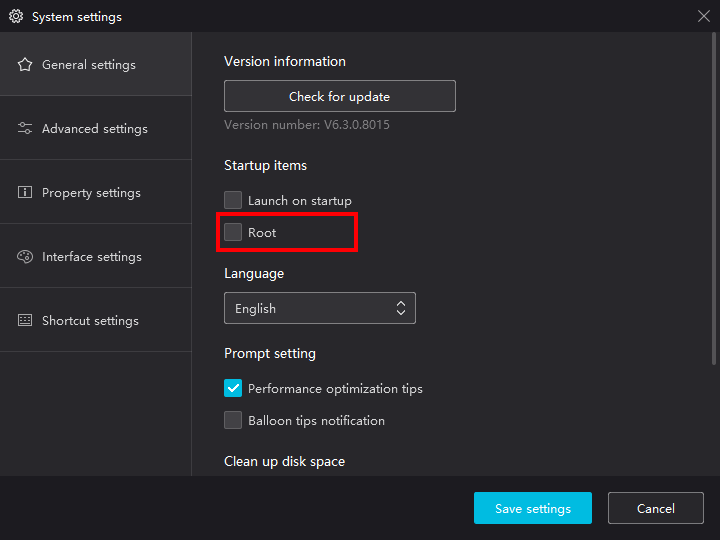Tick the Root checkbox
The height and width of the screenshot is (540, 720).
[x=233, y=232]
